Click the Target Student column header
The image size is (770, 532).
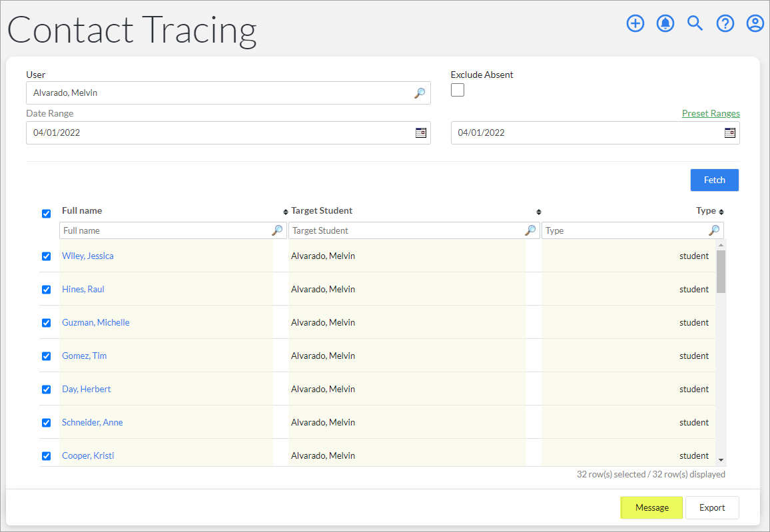click(x=322, y=210)
